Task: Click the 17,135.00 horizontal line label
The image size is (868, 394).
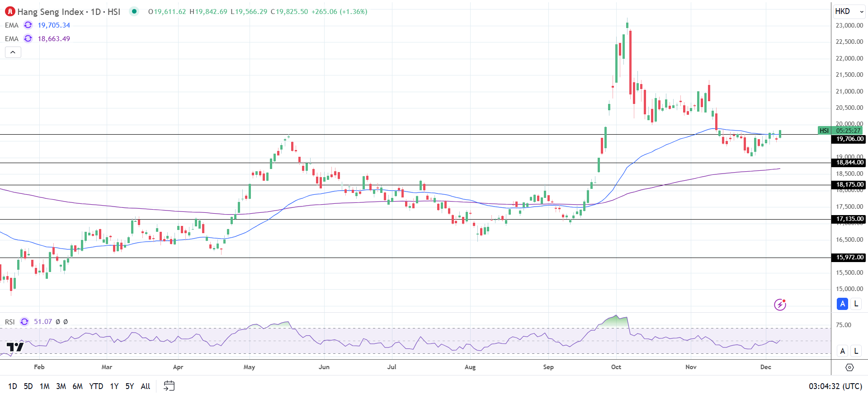Action: (x=849, y=219)
